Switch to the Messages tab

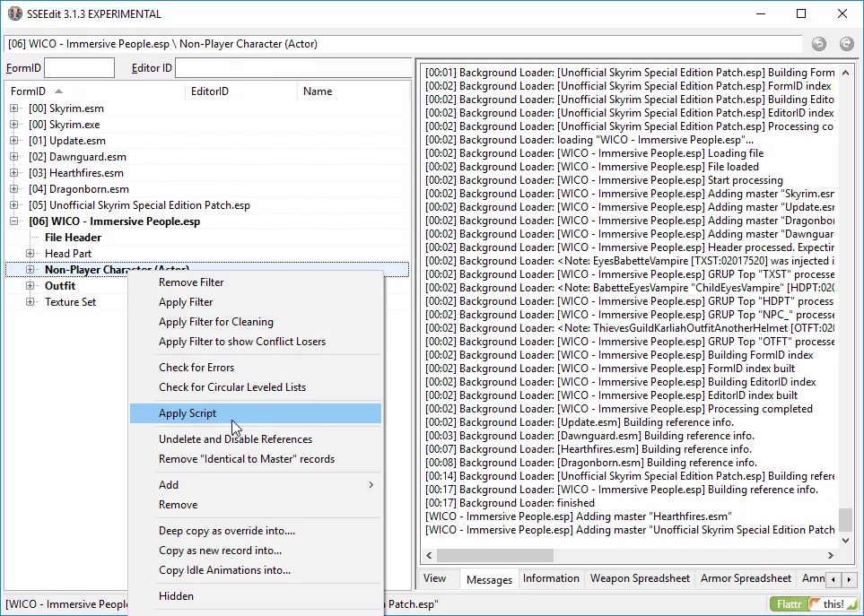pyautogui.click(x=489, y=579)
